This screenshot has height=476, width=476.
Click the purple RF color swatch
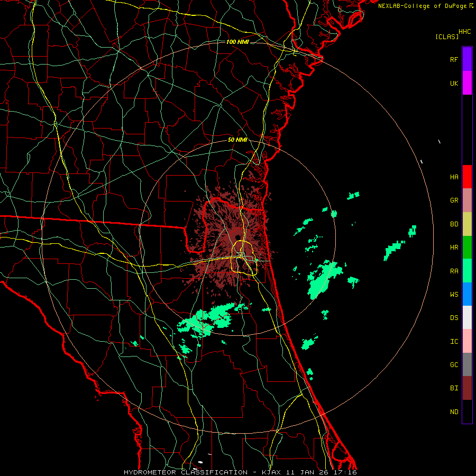467,59
